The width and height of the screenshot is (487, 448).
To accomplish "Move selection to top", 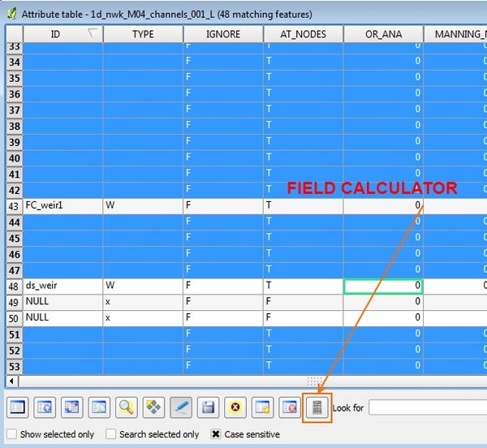I will click(x=45, y=407).
